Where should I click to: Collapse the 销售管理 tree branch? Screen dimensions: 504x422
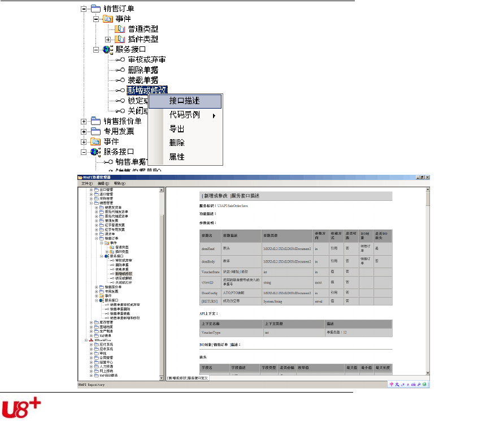[90, 203]
